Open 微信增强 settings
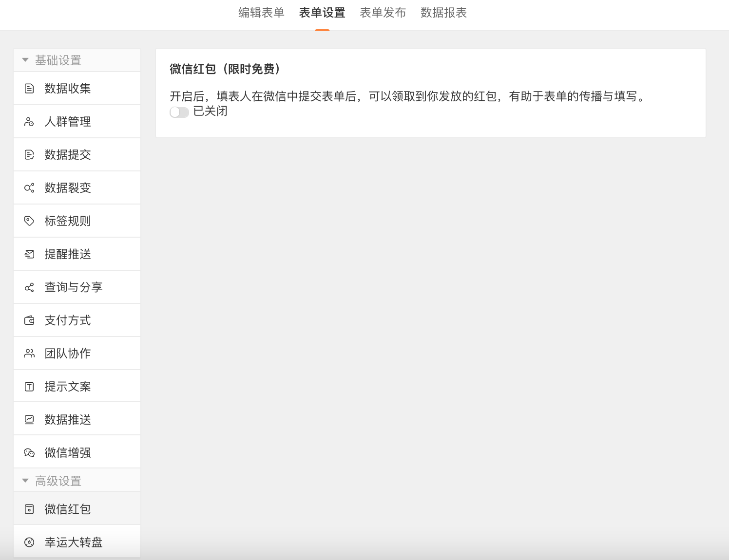The width and height of the screenshot is (729, 560). coord(77,452)
